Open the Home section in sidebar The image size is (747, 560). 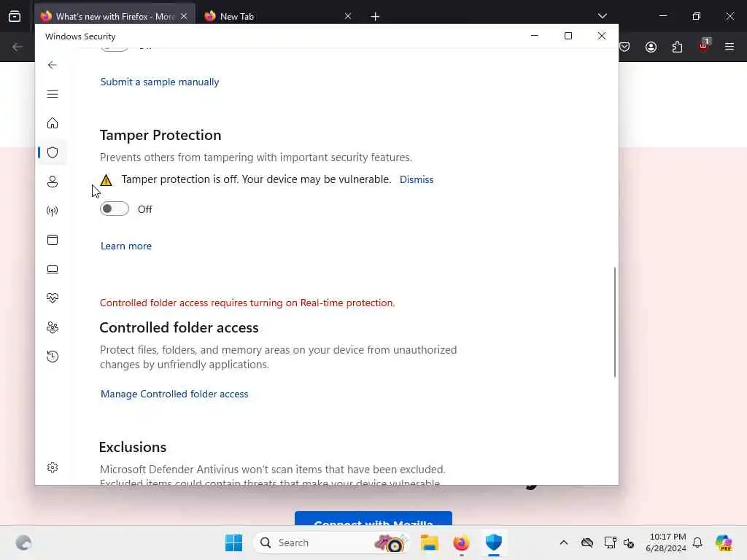(53, 123)
